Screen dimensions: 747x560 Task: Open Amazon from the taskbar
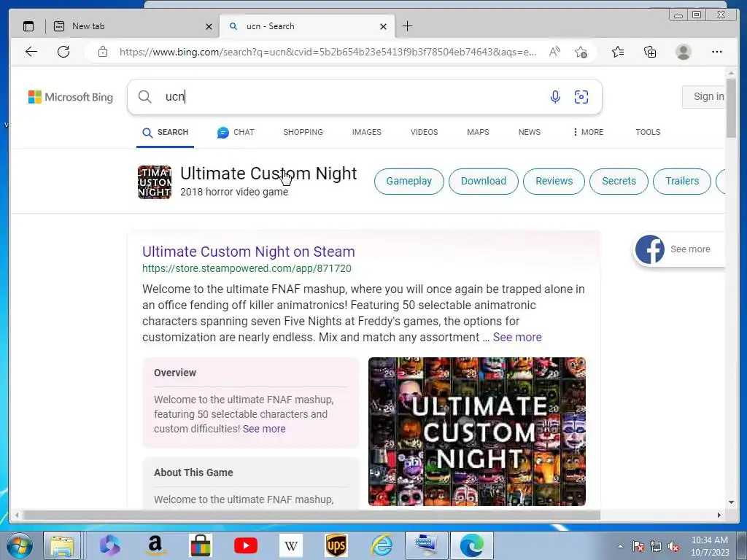155,545
